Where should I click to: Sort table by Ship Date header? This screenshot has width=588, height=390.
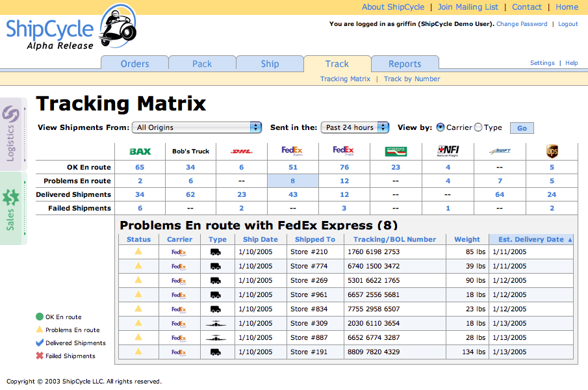coord(261,239)
